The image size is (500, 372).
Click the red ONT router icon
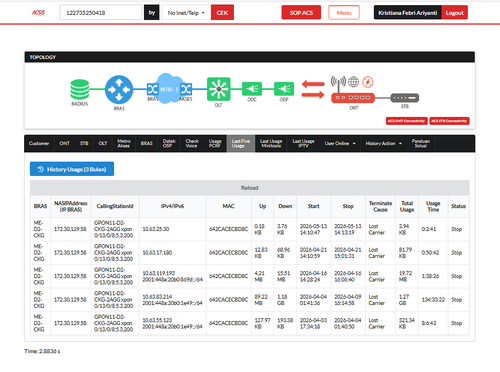point(353,98)
